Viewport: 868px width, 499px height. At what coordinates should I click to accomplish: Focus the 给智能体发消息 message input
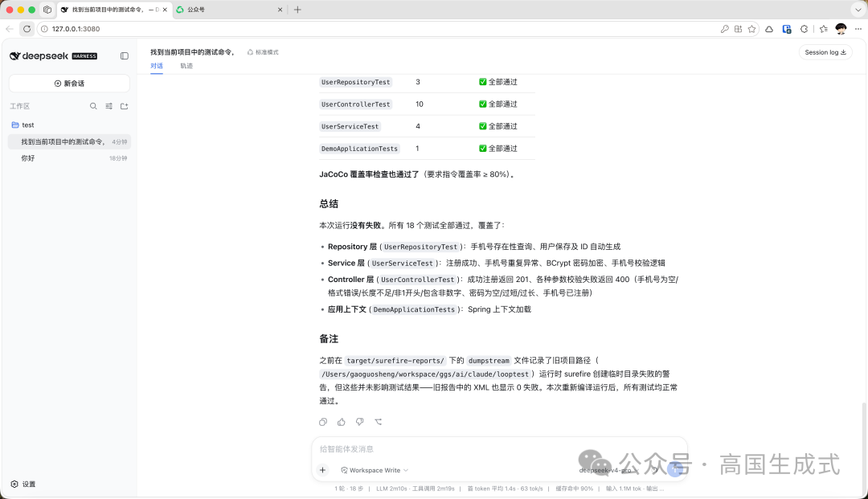click(498, 449)
